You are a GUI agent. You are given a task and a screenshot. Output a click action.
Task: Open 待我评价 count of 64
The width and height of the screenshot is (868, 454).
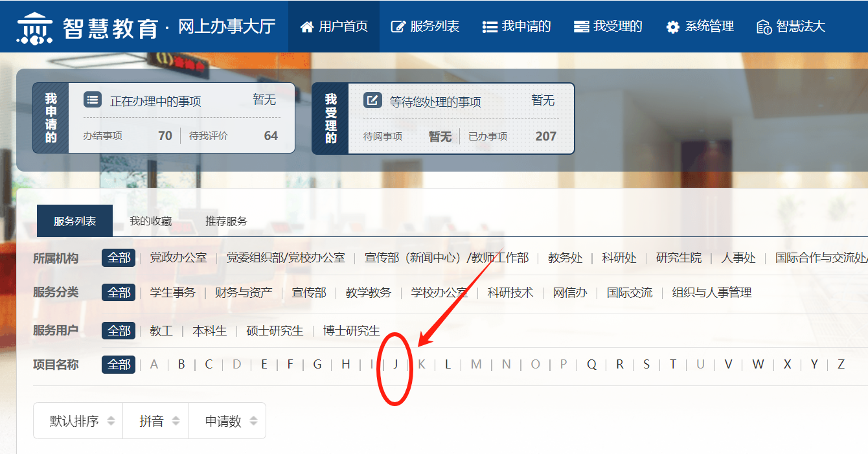(270, 135)
